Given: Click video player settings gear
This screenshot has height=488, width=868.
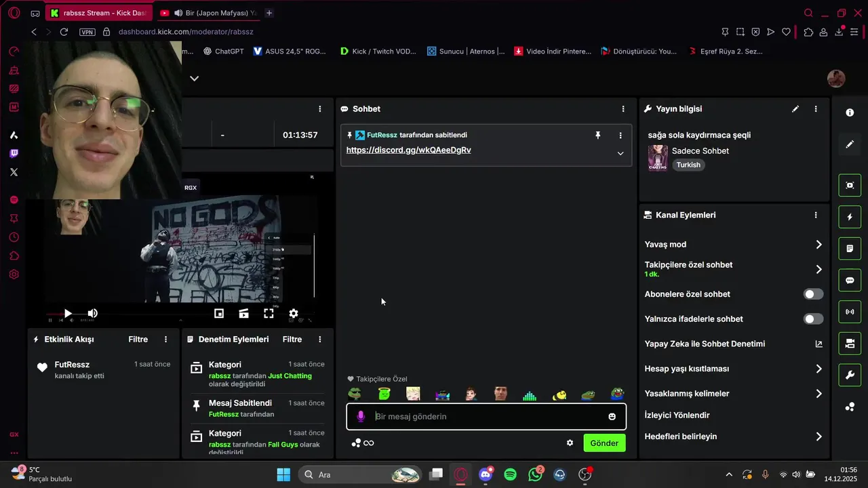Looking at the screenshot, I should [293, 313].
